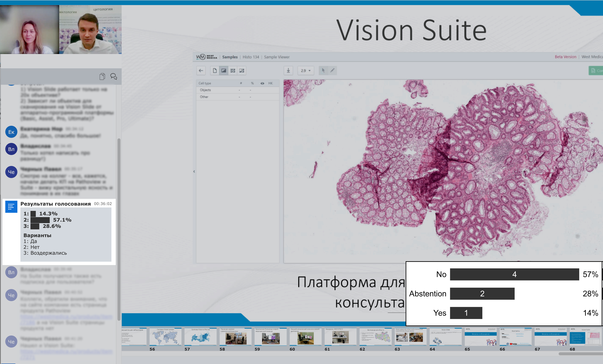Open slide 60 Омский диспансер thumbnail
This screenshot has width=603, height=364.
tap(305, 337)
